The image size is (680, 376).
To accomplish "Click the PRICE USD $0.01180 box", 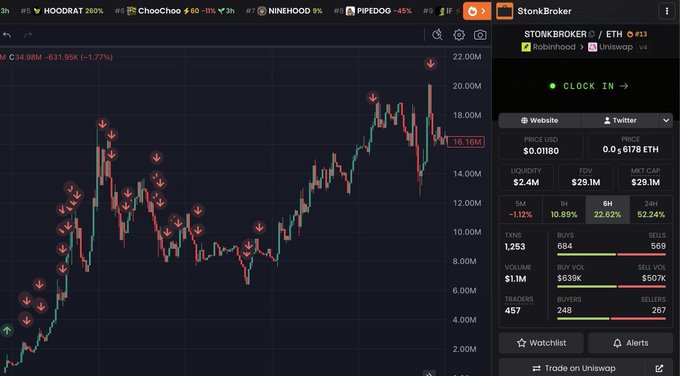I will 541,146.
